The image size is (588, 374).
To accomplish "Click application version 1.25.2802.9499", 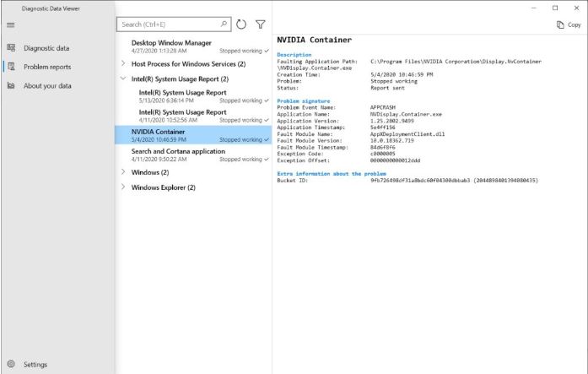I will [392, 121].
